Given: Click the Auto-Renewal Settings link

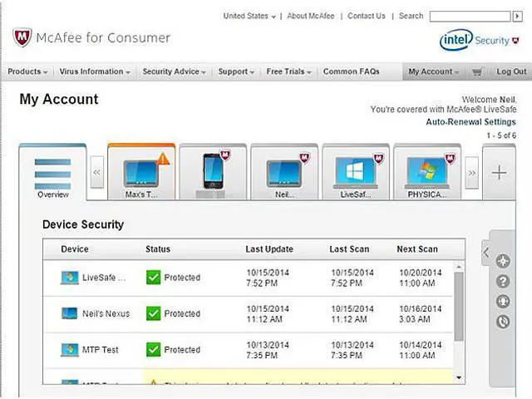Looking at the screenshot, I should coord(470,122).
